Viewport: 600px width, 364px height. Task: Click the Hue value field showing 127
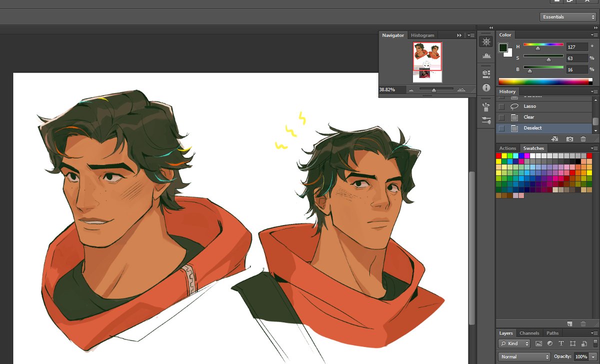pyautogui.click(x=577, y=46)
